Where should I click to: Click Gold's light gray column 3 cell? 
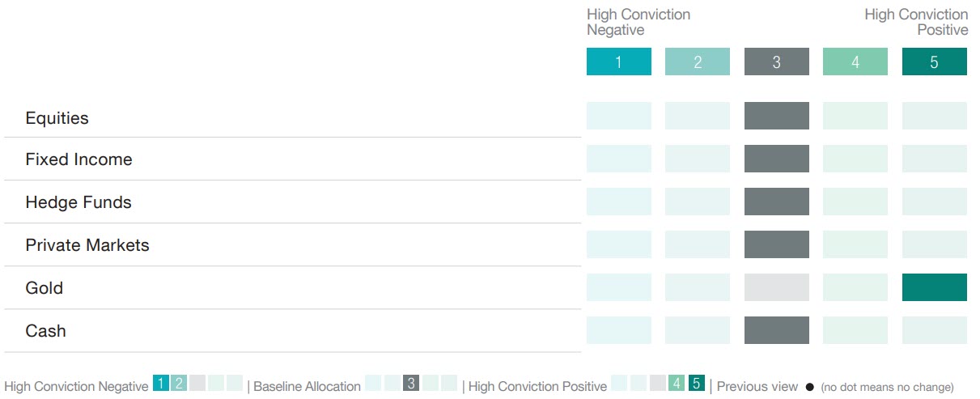(776, 287)
